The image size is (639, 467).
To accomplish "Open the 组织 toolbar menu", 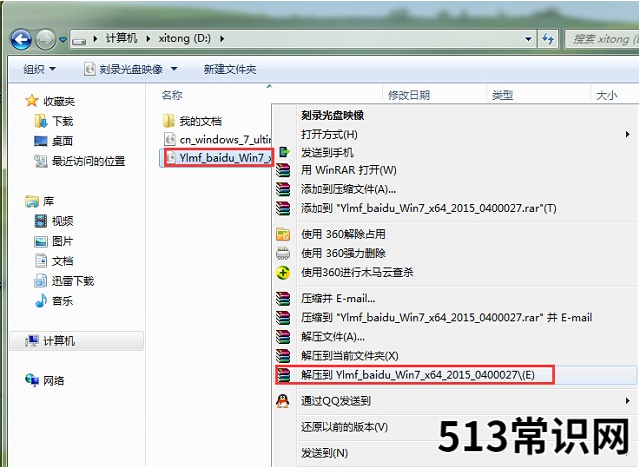I will (x=40, y=69).
